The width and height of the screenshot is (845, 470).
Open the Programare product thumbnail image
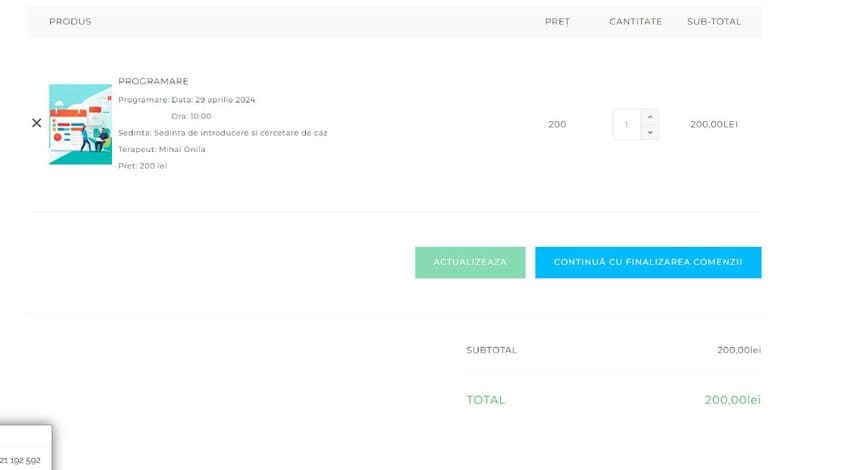click(x=80, y=124)
